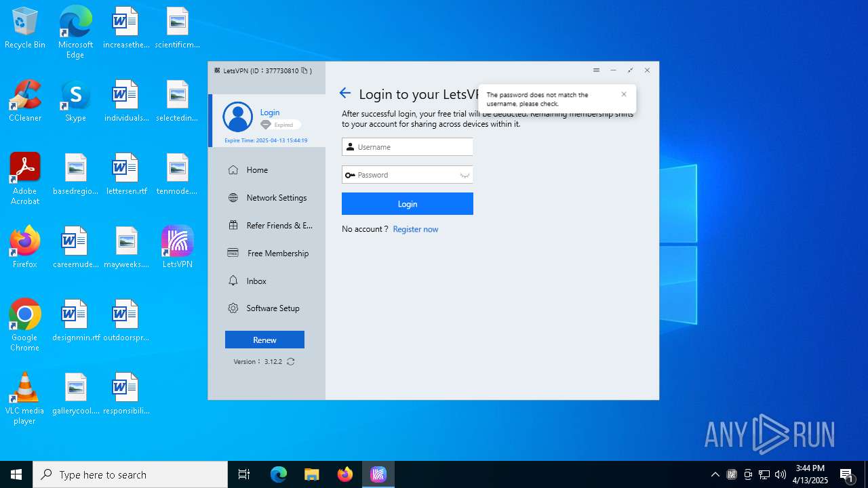
Task: Copy the LetsVPN ID number
Action: [304, 70]
